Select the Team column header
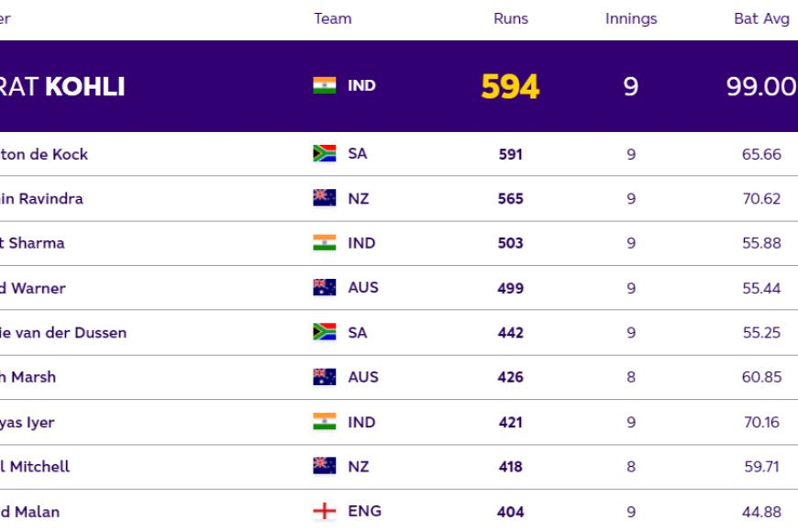 click(x=332, y=18)
